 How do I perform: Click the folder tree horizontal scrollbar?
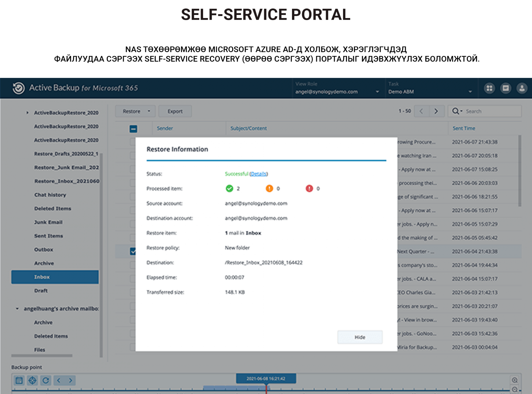[42, 355]
